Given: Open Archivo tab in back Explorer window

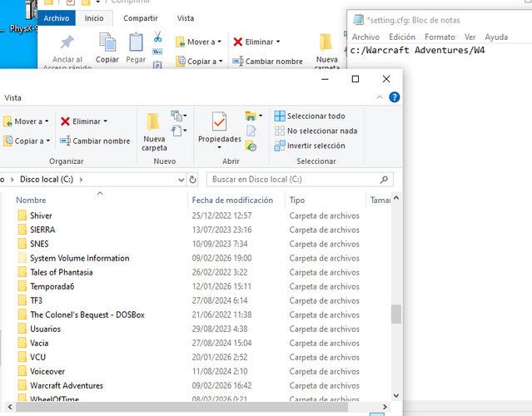Looking at the screenshot, I should click(57, 18).
